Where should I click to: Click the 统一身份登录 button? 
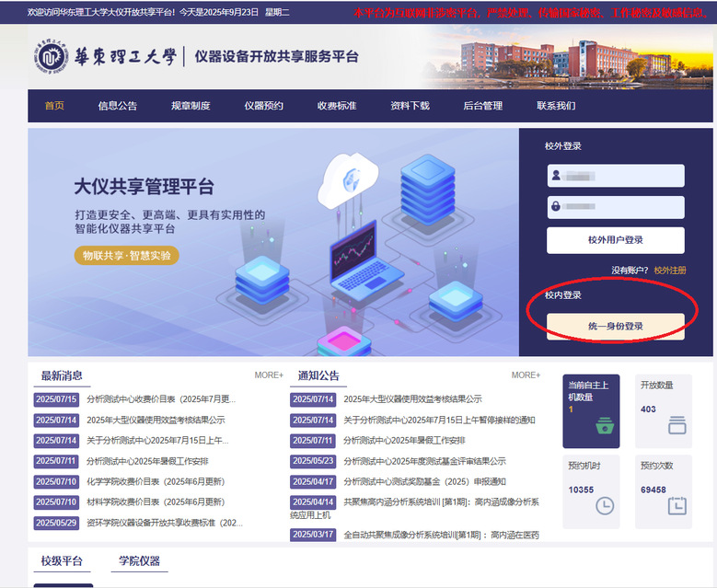(x=615, y=326)
